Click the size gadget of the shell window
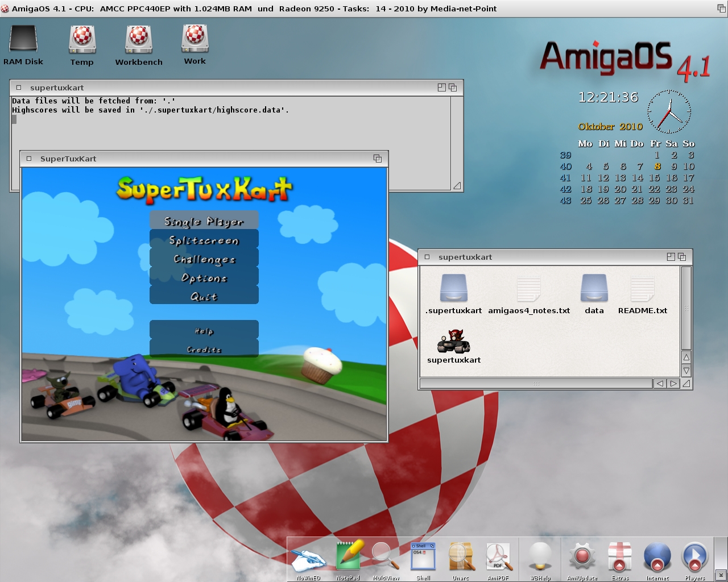 [x=457, y=185]
